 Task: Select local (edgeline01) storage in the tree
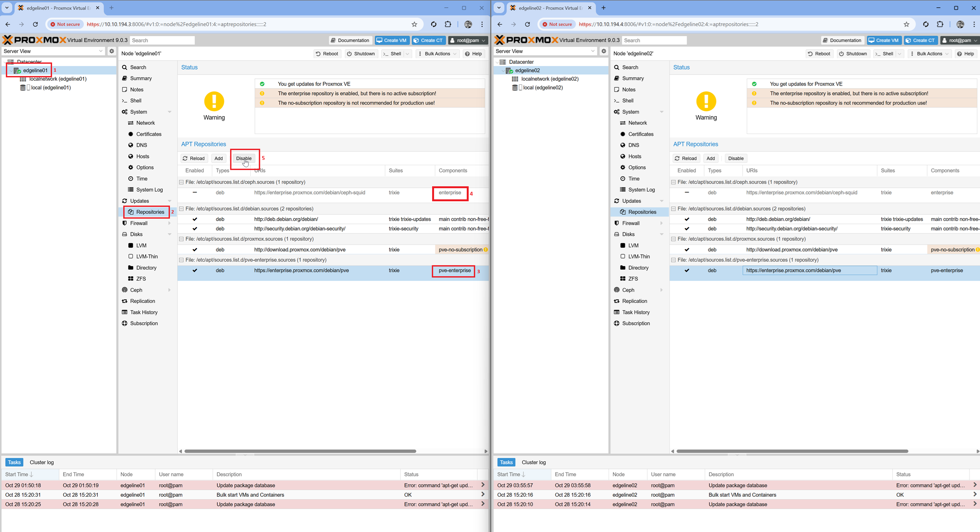click(x=51, y=88)
